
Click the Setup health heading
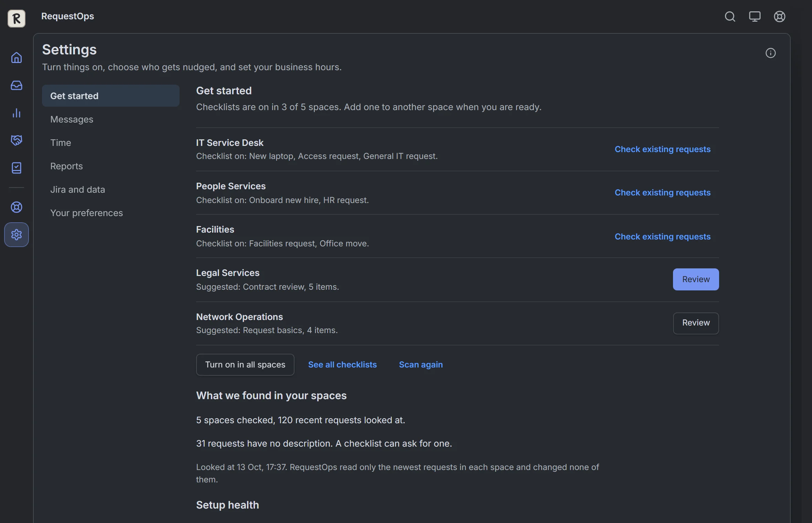point(227,505)
